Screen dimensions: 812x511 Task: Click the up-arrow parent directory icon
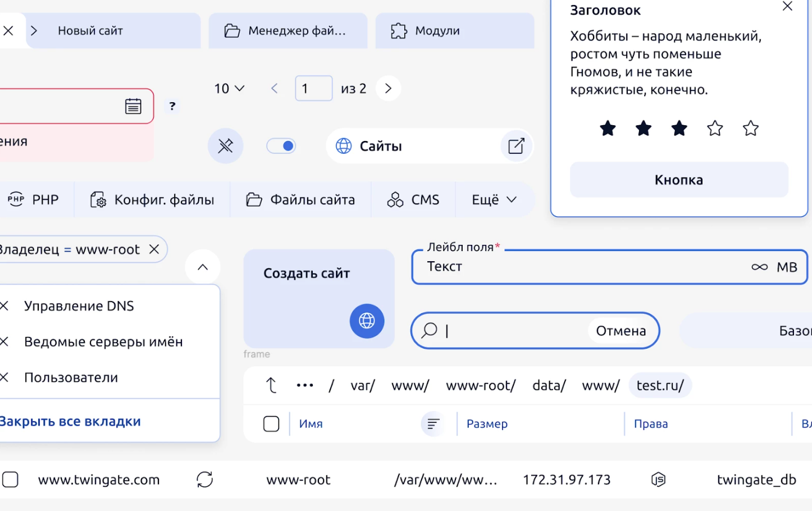(271, 385)
